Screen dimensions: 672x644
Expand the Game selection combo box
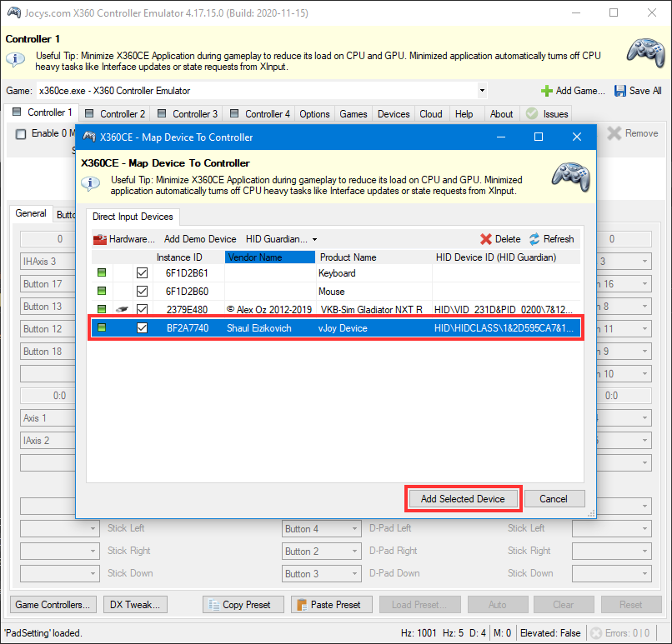tap(482, 90)
